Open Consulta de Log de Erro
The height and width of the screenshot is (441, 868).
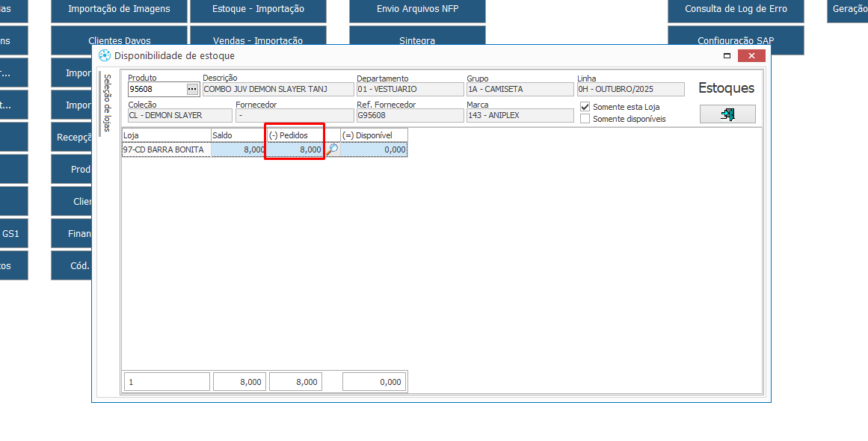click(736, 9)
